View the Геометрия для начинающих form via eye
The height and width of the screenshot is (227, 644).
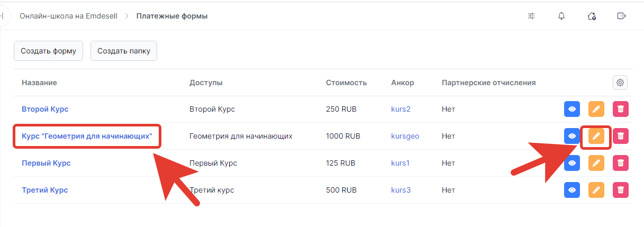click(572, 136)
